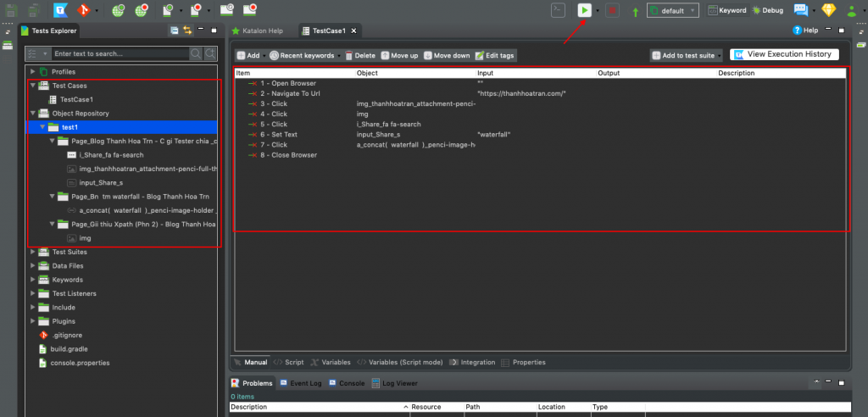Image resolution: width=868 pixels, height=417 pixels.
Task: Select the build.gradle file
Action: [70, 349]
